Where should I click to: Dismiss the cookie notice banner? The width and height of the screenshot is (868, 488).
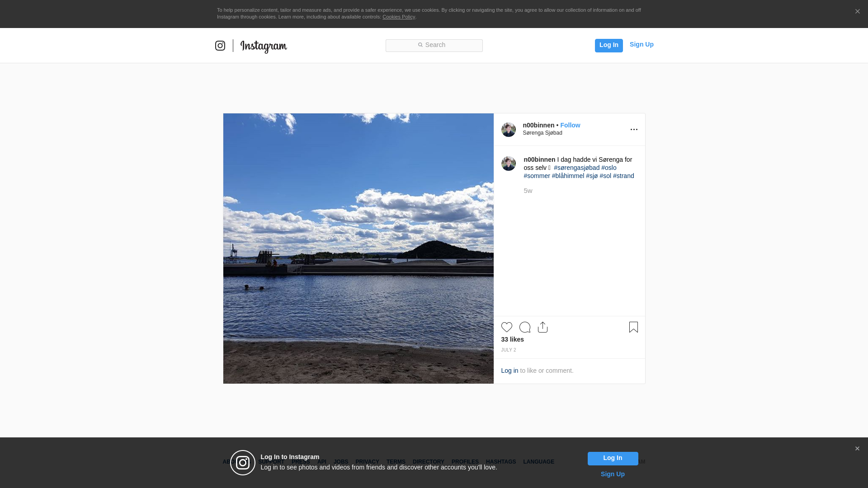pos(857,12)
